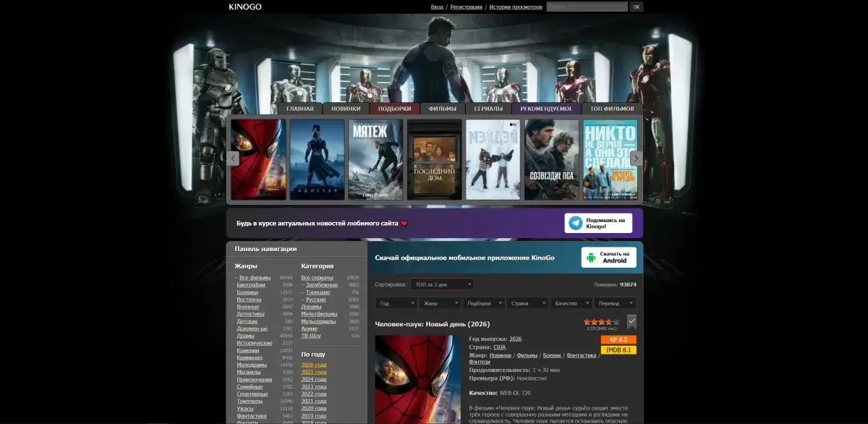This screenshot has width=868, height=424.
Task: Open the РЕКОМЕНДУЕМОЕ tab
Action: tap(546, 109)
